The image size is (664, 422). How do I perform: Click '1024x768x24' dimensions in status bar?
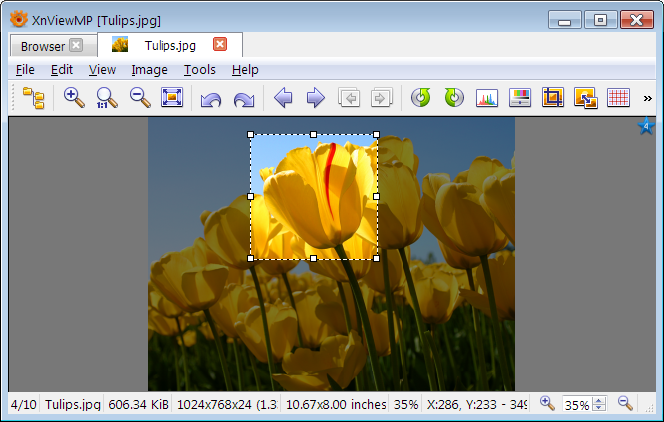click(x=214, y=405)
